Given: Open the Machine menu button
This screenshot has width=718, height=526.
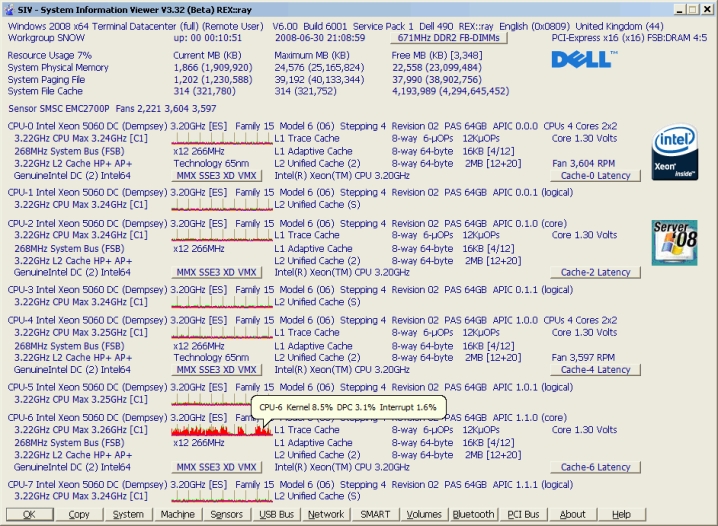Looking at the screenshot, I should tap(178, 514).
